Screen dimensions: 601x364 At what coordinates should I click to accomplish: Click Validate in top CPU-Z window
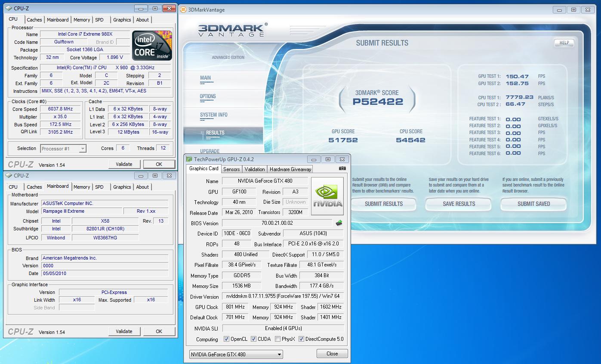coord(124,164)
